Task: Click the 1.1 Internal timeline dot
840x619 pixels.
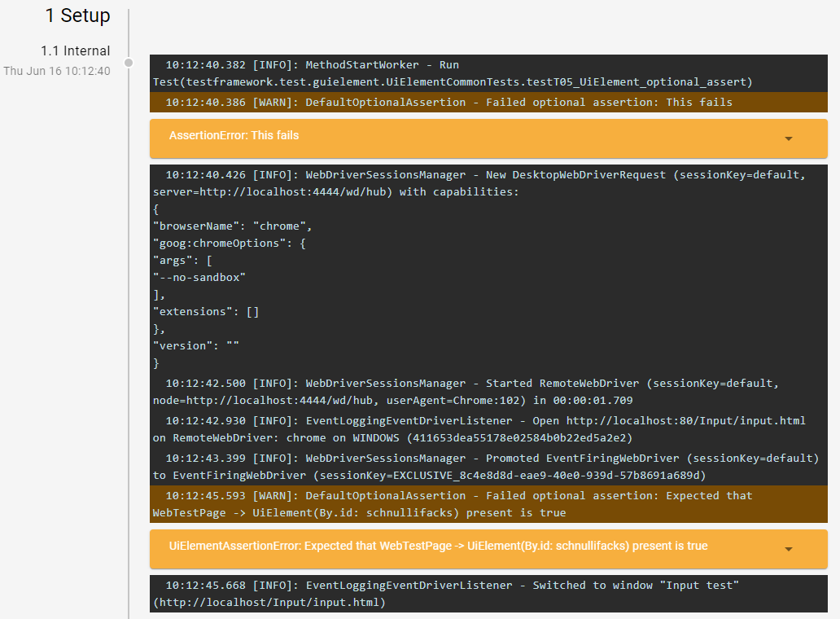Action: click(129, 63)
